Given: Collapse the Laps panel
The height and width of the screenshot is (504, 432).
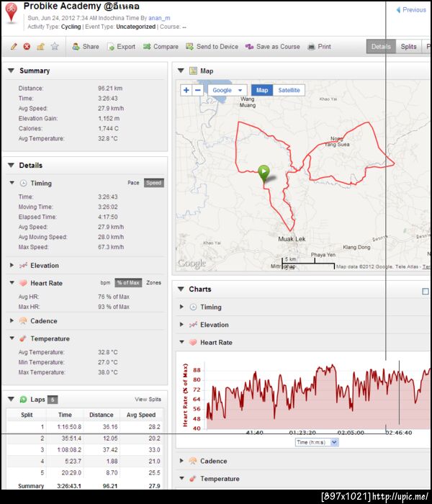Looking at the screenshot, I should click(11, 399).
